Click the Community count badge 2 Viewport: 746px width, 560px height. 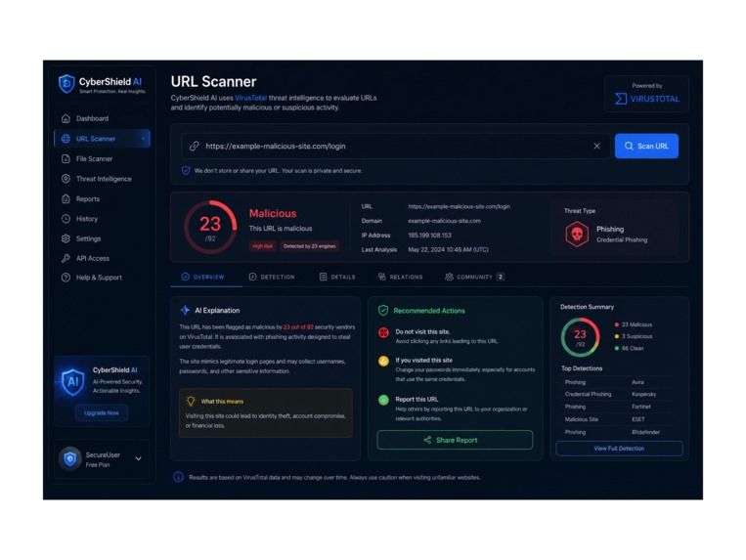coord(501,277)
